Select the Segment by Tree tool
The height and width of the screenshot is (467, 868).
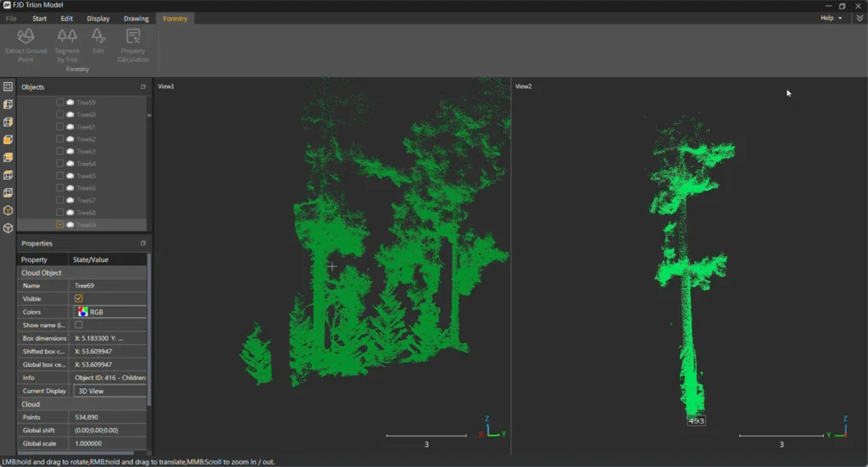pos(67,36)
